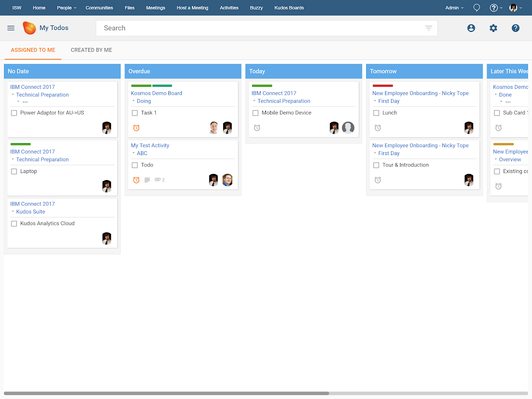Check the Laptop todo checkbox
This screenshot has height=399, width=532.
pos(14,172)
